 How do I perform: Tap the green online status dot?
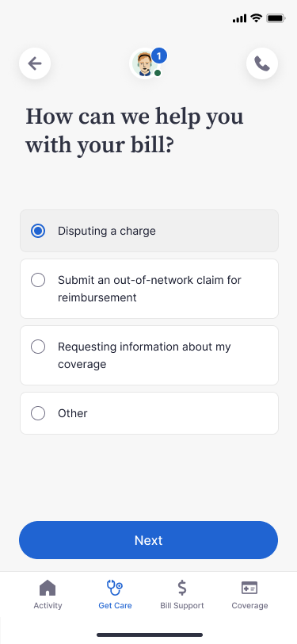[x=158, y=73]
